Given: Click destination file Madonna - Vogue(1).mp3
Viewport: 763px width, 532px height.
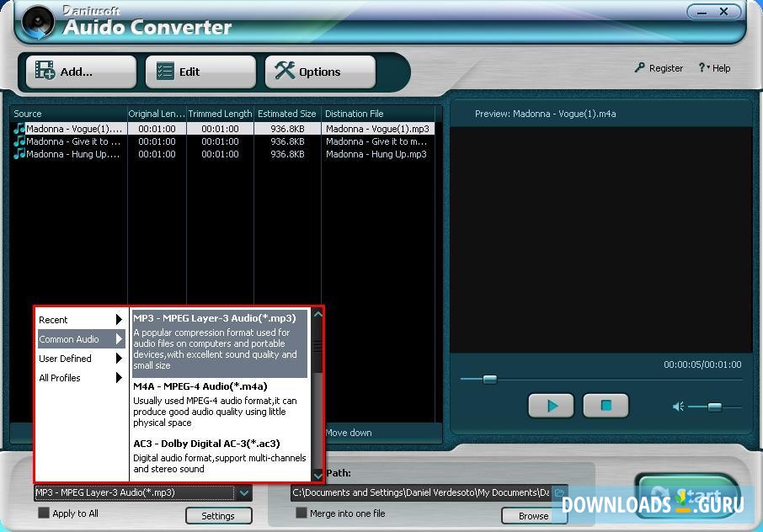Looking at the screenshot, I should point(377,129).
